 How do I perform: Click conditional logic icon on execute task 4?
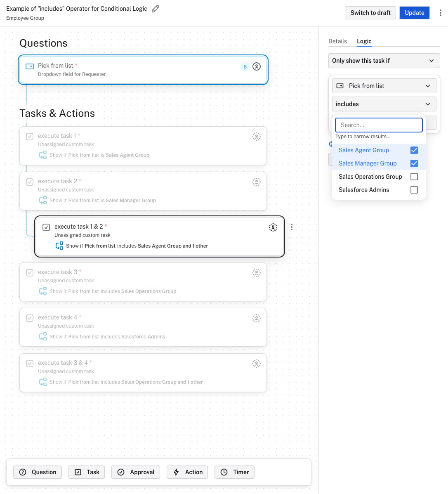point(43,336)
